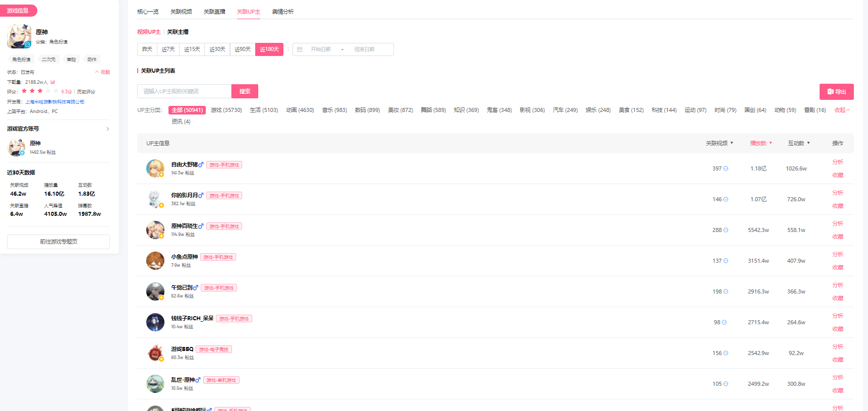Viewport: 868px width, 411px height.
Task: Select the 近30天 time range option
Action: (217, 49)
